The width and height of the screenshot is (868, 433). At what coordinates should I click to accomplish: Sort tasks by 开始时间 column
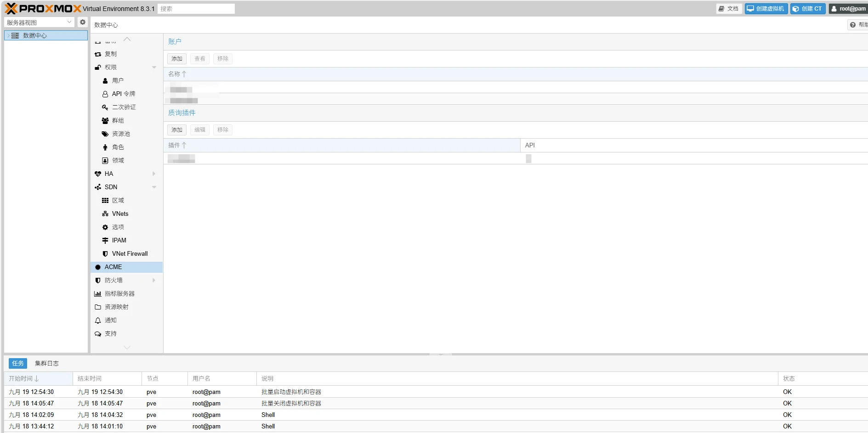point(38,378)
